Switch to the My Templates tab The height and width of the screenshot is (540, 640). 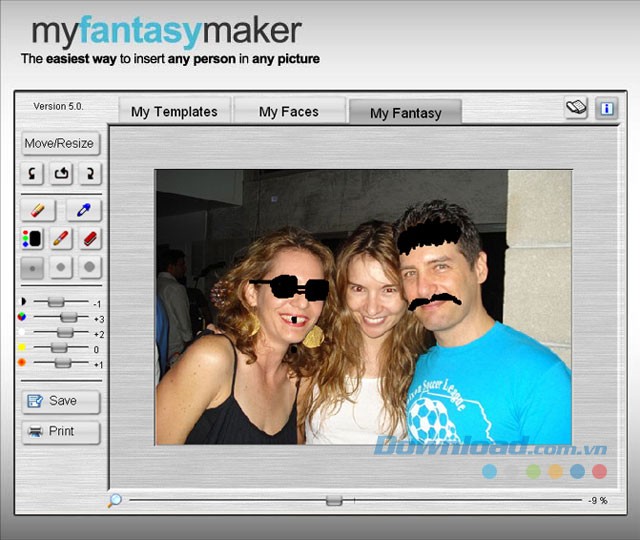coord(174,112)
